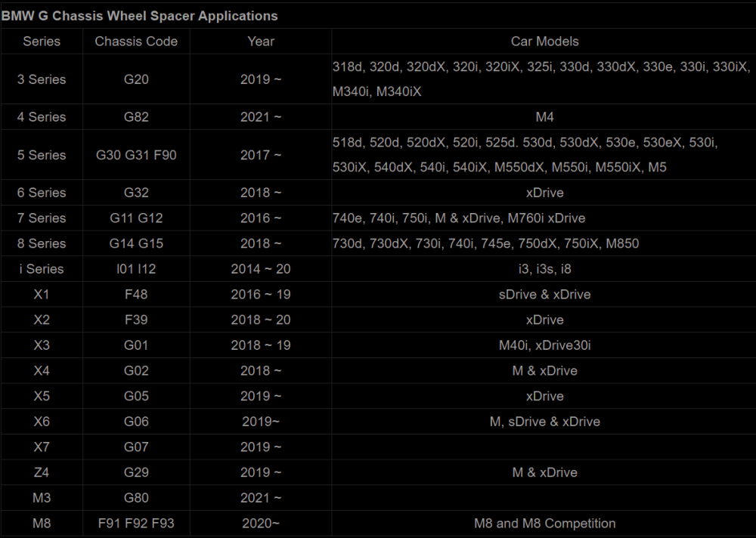Click the 'M40i, xDrive30i' models cell
This screenshot has width=756, height=538.
544,345
